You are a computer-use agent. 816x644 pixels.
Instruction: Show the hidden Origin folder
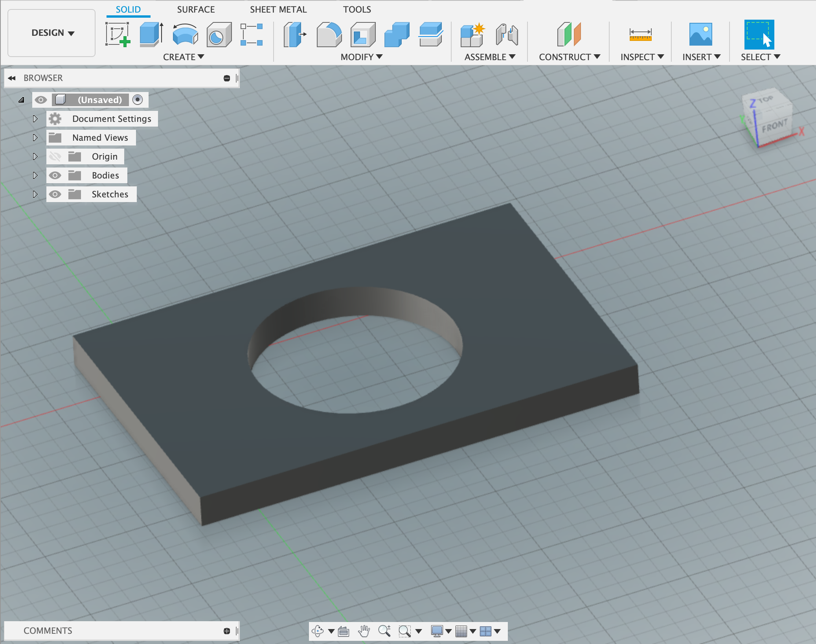click(x=55, y=156)
